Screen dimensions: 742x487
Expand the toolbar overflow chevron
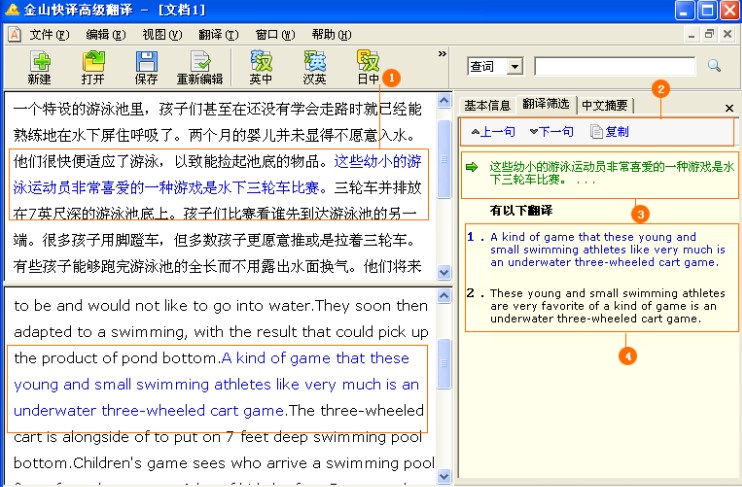[442, 54]
